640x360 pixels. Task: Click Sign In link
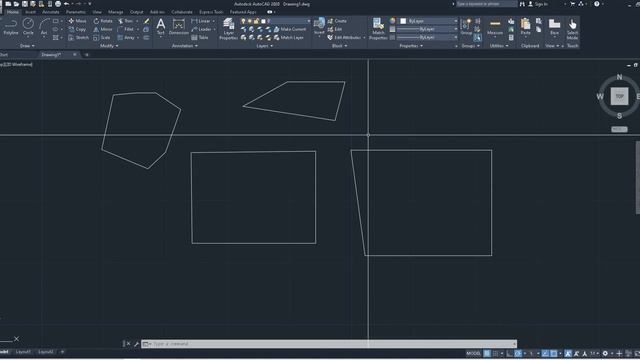(541, 4)
